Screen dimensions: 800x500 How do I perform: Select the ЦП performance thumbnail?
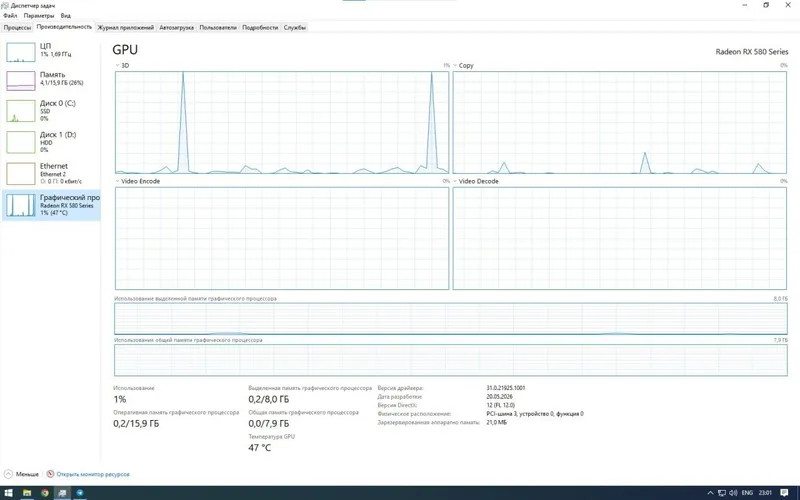[51, 52]
